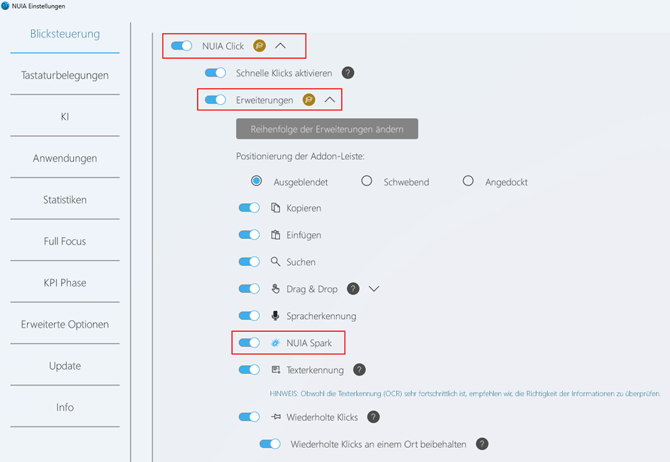Screen dimensions: 670x462
Task: Open the Tastaturbelegungen sidebar tab
Action: pos(65,75)
